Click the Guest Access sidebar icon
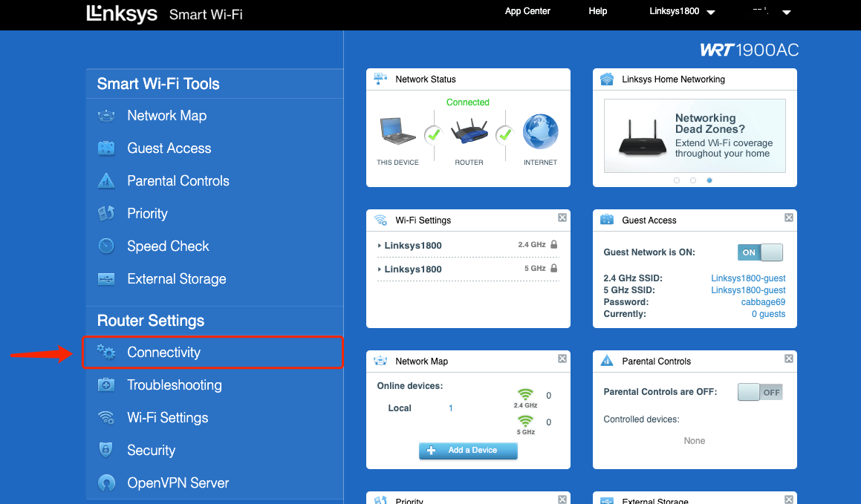The image size is (861, 504). point(106,148)
